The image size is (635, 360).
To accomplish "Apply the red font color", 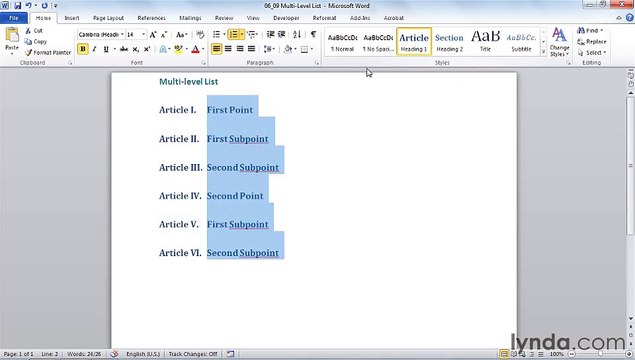I will click(x=197, y=49).
